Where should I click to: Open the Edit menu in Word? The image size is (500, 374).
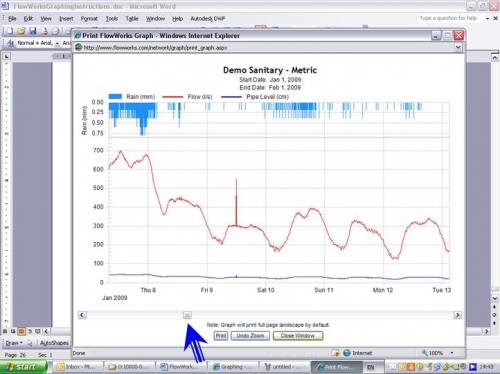pyautogui.click(x=28, y=19)
